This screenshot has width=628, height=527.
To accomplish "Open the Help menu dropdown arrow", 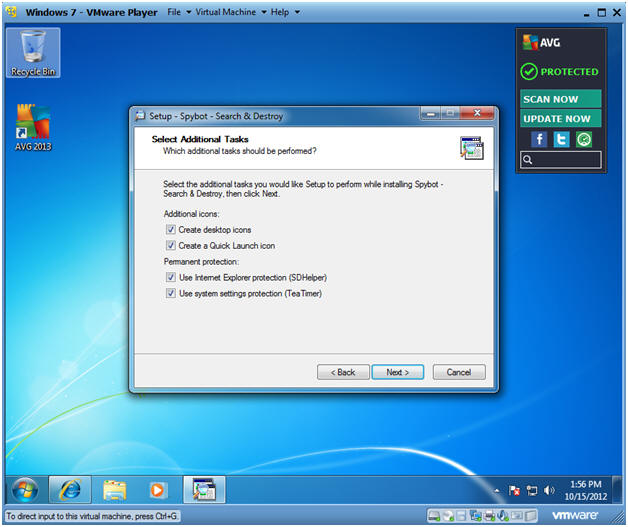I will [x=297, y=12].
